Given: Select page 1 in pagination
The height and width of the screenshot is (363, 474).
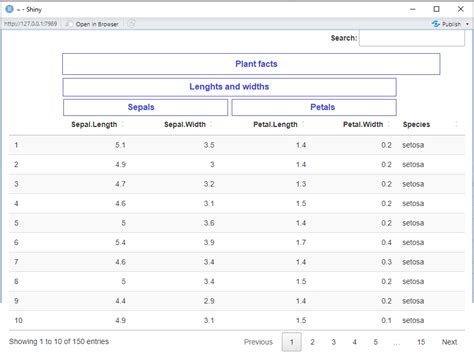Looking at the screenshot, I should 292,342.
